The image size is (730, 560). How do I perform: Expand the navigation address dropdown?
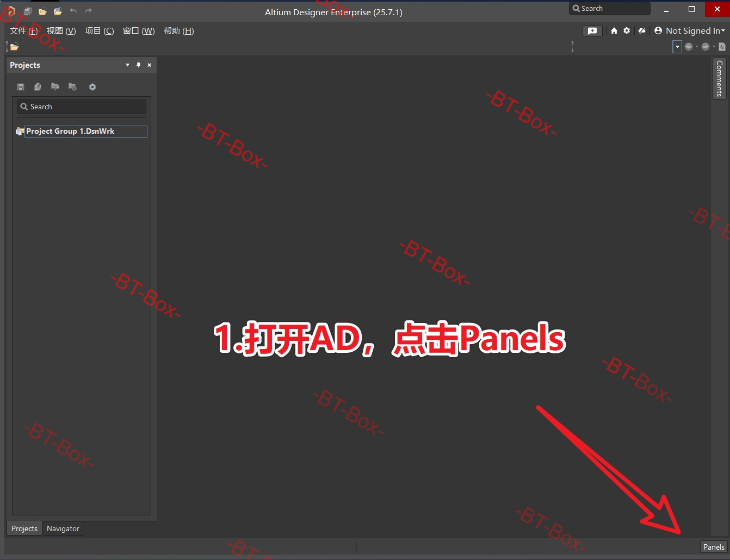pos(677,47)
